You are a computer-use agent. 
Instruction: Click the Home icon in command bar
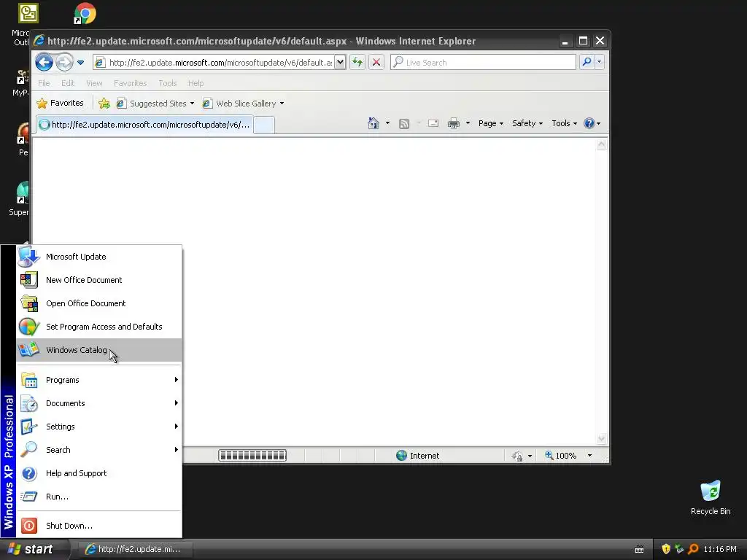[x=373, y=123]
